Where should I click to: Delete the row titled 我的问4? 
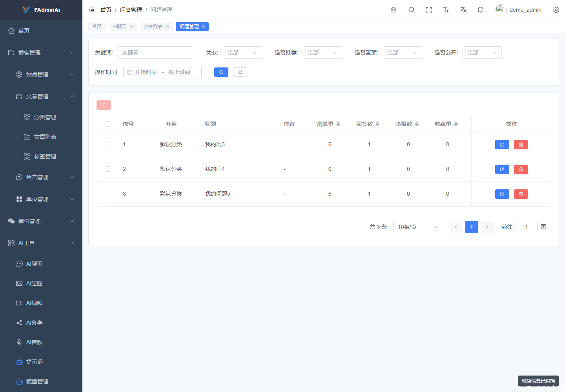click(x=521, y=169)
